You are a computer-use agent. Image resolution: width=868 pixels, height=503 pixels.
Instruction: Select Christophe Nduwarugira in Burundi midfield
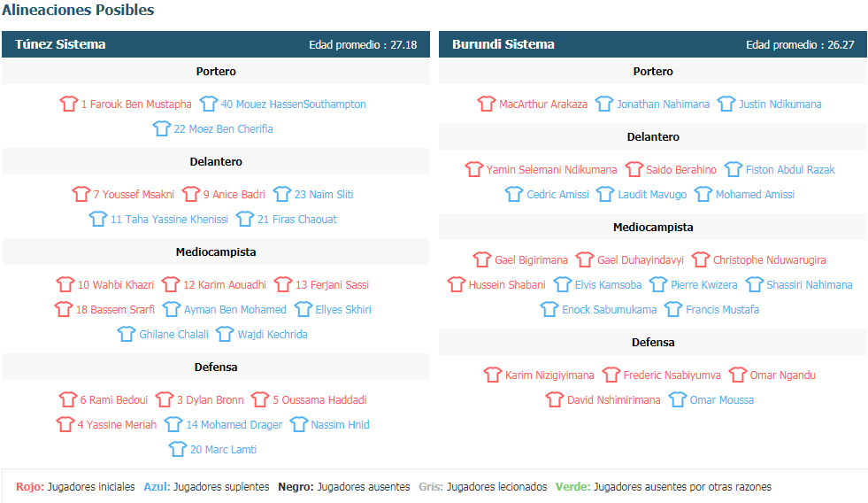click(x=770, y=259)
